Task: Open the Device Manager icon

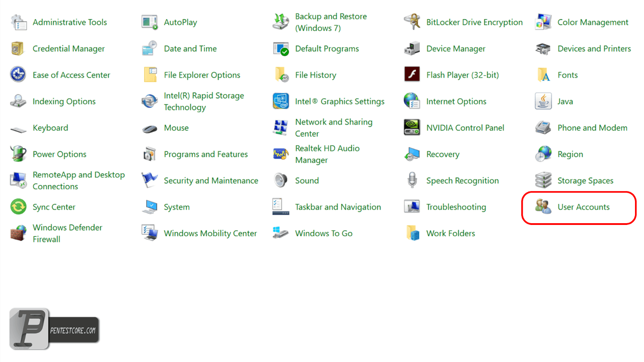Action: (x=412, y=49)
